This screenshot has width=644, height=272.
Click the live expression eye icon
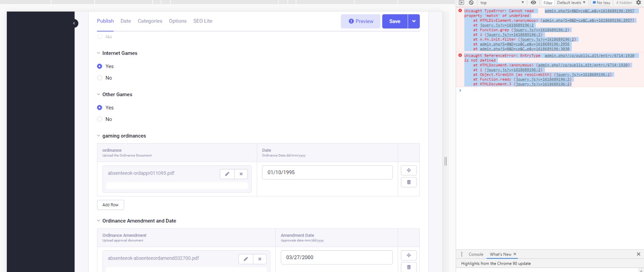pos(533,3)
